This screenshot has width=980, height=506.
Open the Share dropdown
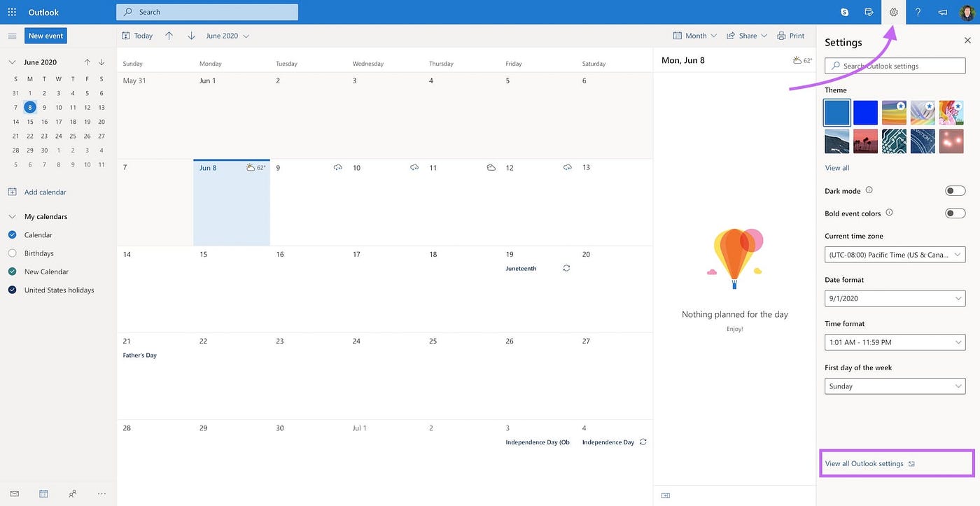pyautogui.click(x=747, y=36)
